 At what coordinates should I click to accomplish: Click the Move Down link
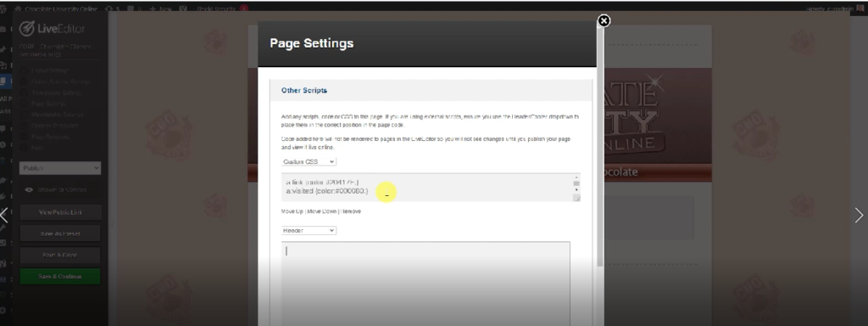tap(321, 211)
